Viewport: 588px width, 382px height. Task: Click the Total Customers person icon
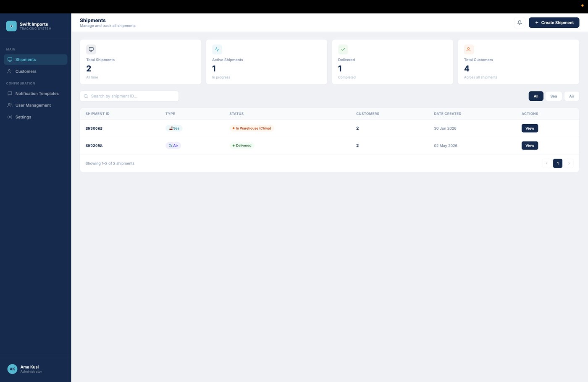click(469, 50)
